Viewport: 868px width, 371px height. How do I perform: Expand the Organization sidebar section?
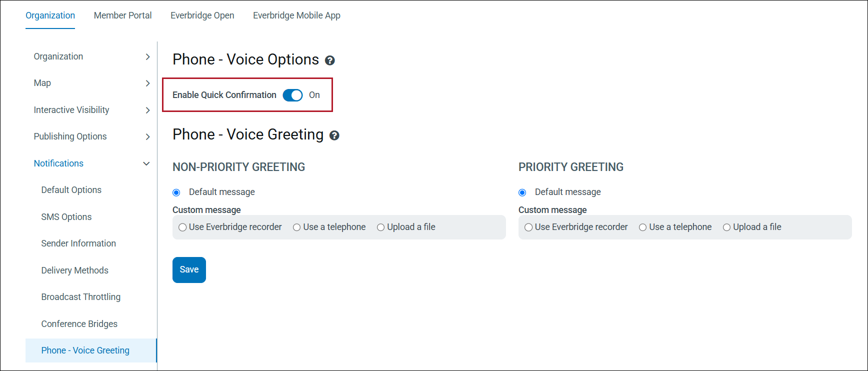tap(147, 57)
